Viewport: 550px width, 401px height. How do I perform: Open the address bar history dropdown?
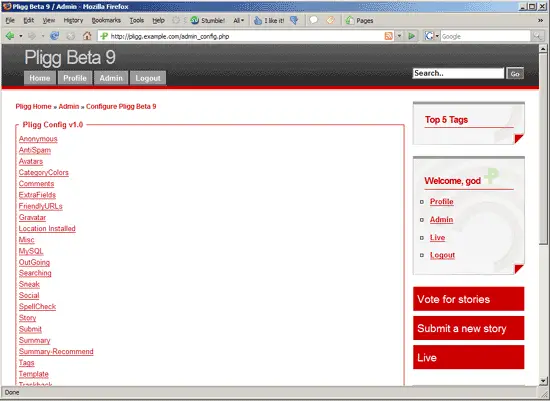399,36
